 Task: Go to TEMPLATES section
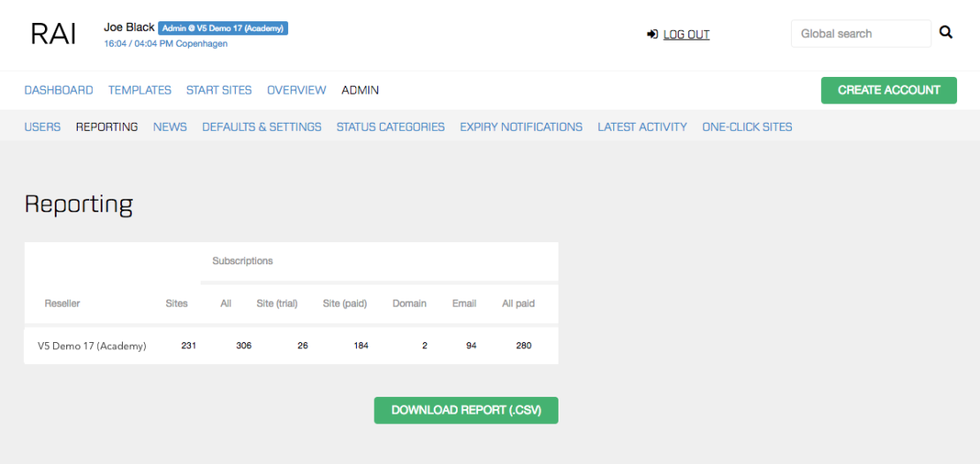(140, 90)
